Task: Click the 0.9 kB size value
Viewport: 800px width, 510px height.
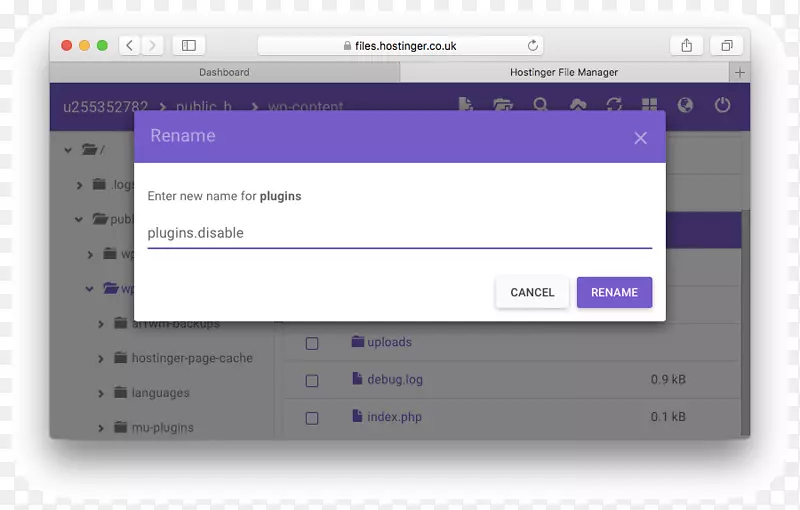Action: [x=668, y=379]
